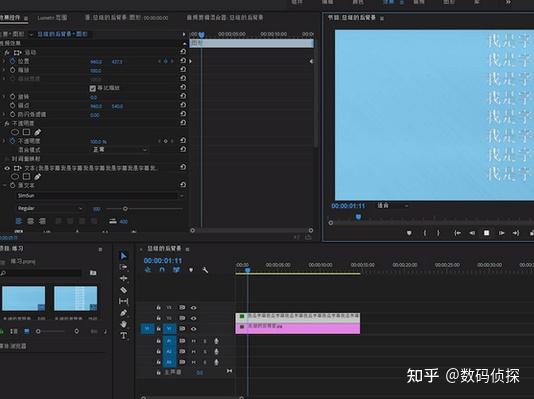Open the Audio Clip Mixer tab

click(224, 17)
